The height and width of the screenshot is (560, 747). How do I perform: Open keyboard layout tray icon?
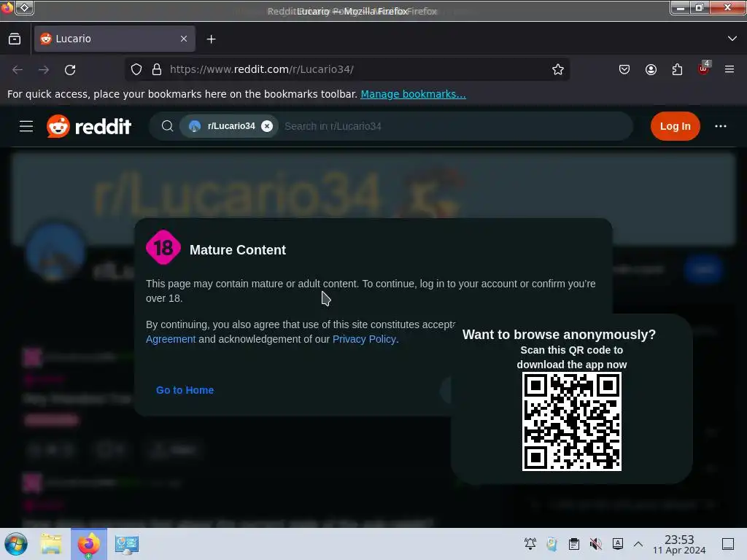tap(617, 544)
